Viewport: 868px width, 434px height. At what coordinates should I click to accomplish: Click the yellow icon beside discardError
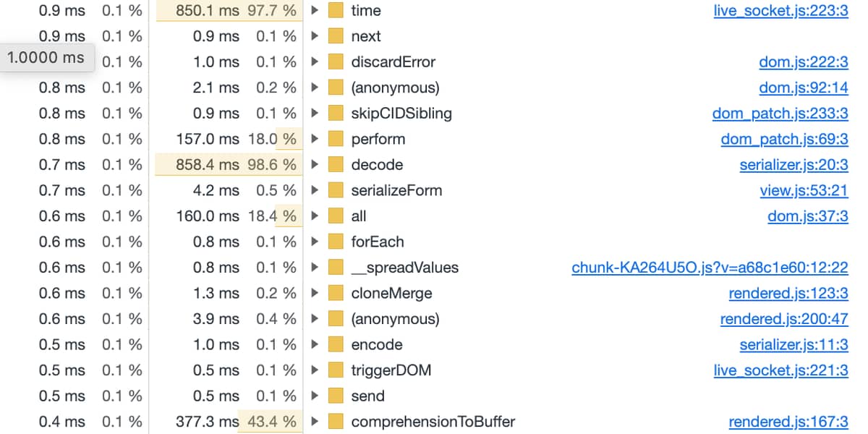point(335,62)
